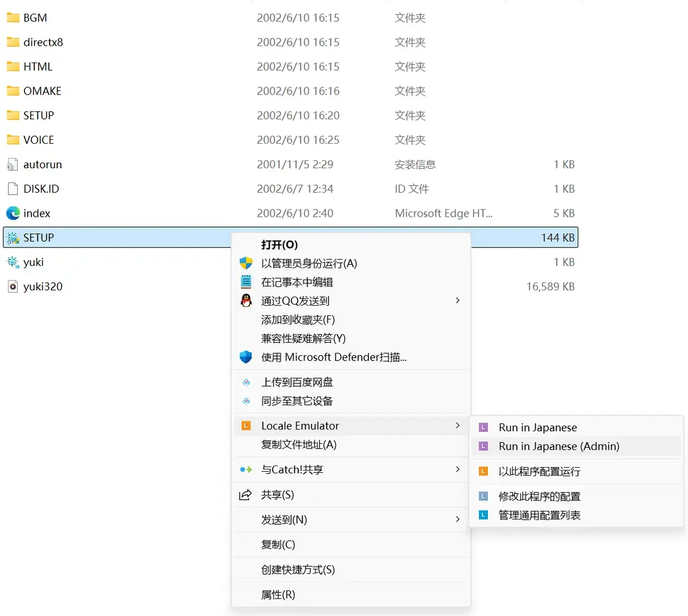Click the Baidu Netdisk upload icon
This screenshot has width=688, height=616.
(x=246, y=382)
